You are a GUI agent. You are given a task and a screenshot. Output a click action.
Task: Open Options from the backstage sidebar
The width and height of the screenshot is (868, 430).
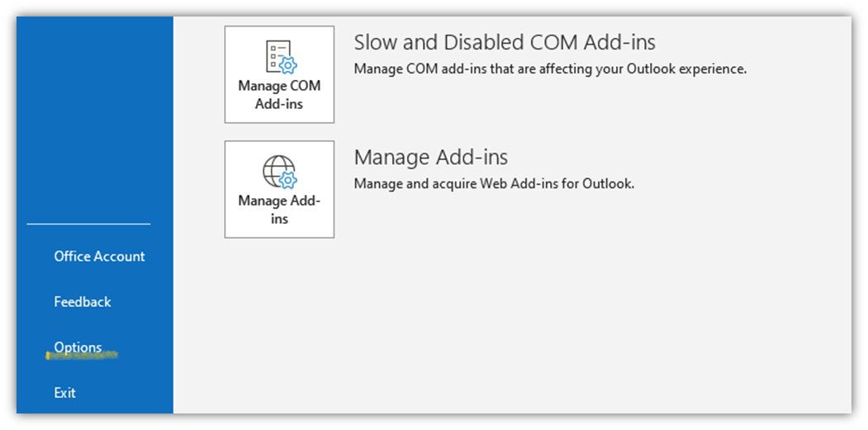(78, 347)
